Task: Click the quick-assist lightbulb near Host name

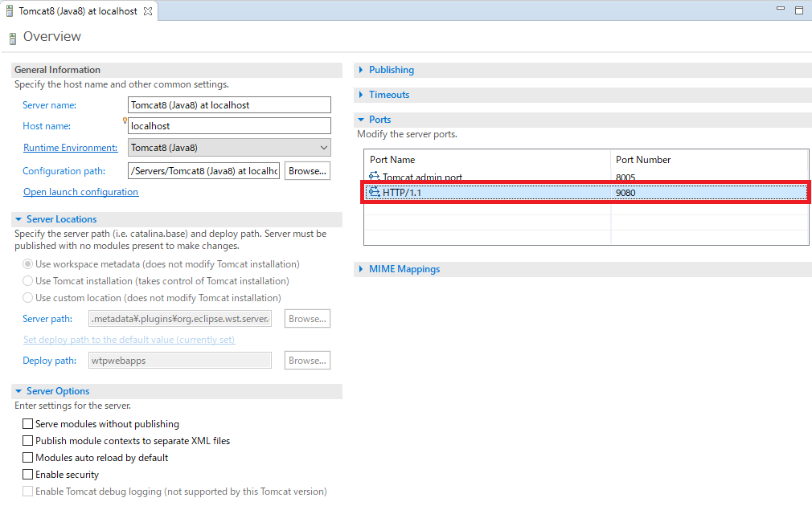Action: tap(125, 120)
